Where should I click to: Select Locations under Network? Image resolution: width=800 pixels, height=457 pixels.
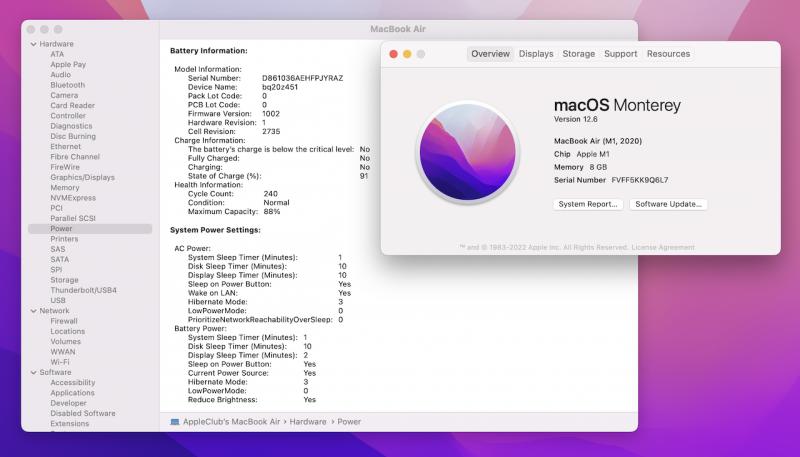(67, 331)
